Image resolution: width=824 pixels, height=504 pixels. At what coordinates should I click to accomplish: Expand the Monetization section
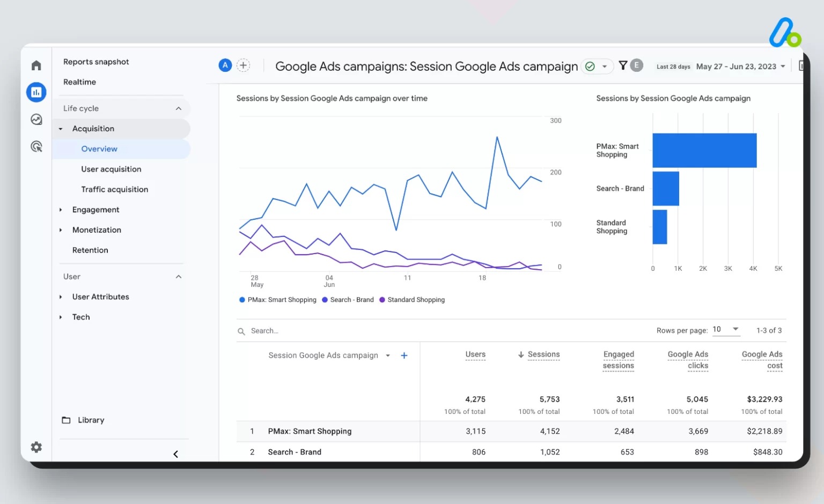[x=61, y=230]
